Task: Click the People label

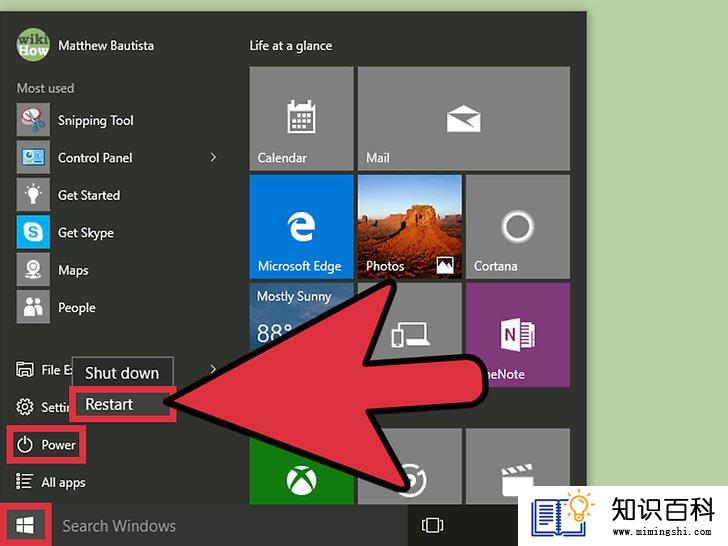Action: pos(77,308)
